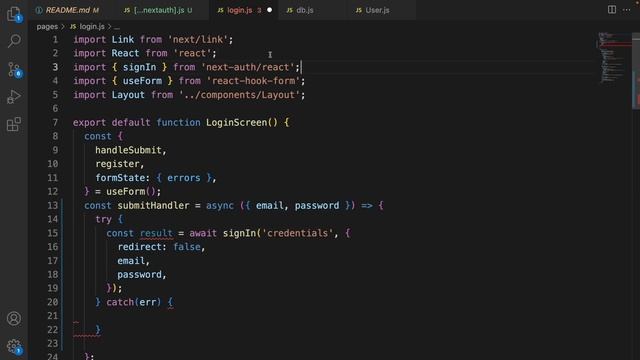Click 'next-auth/react' import string
640x360 pixels.
click(248, 67)
